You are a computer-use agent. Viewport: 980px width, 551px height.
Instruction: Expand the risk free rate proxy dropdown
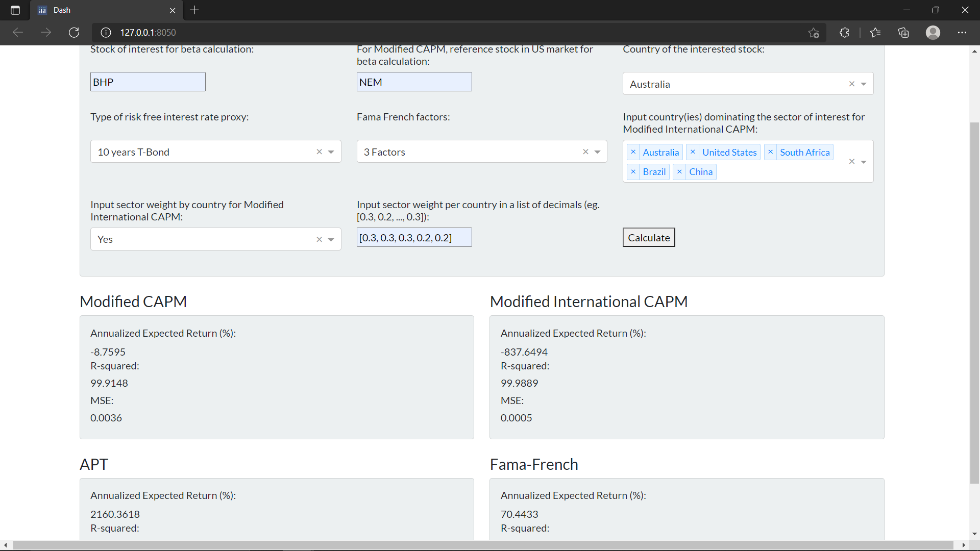(331, 152)
